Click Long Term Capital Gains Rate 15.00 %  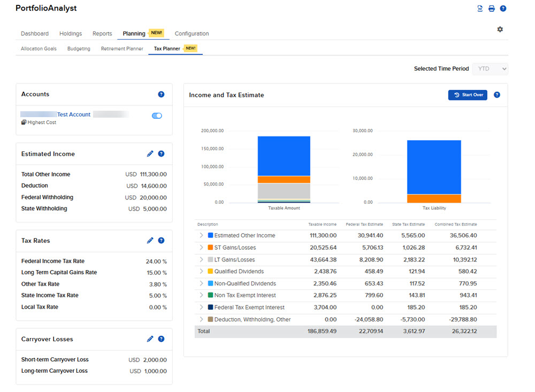coord(157,273)
